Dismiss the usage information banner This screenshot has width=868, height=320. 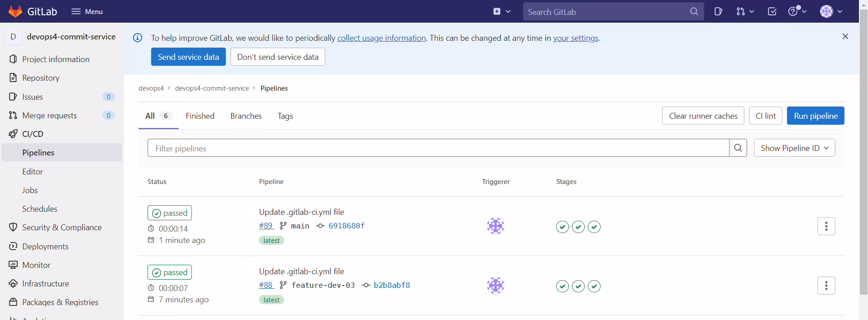(845, 36)
